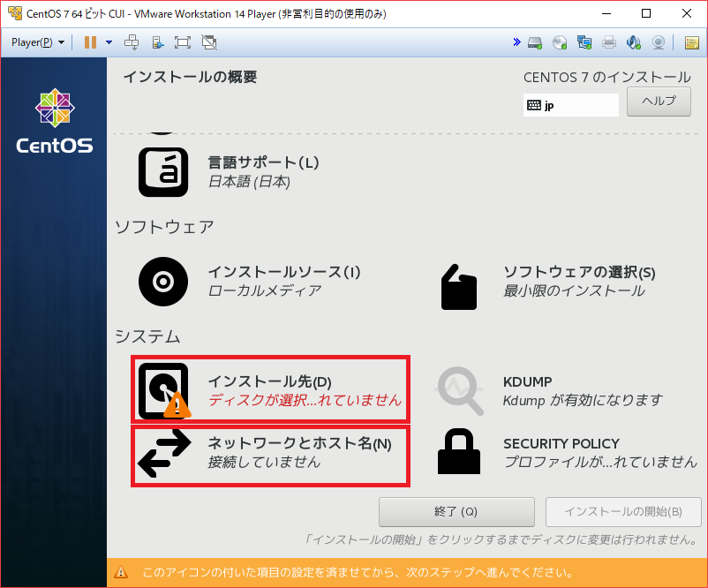Maximize the VMware Player window
Image resolution: width=708 pixels, height=588 pixels.
[x=646, y=13]
